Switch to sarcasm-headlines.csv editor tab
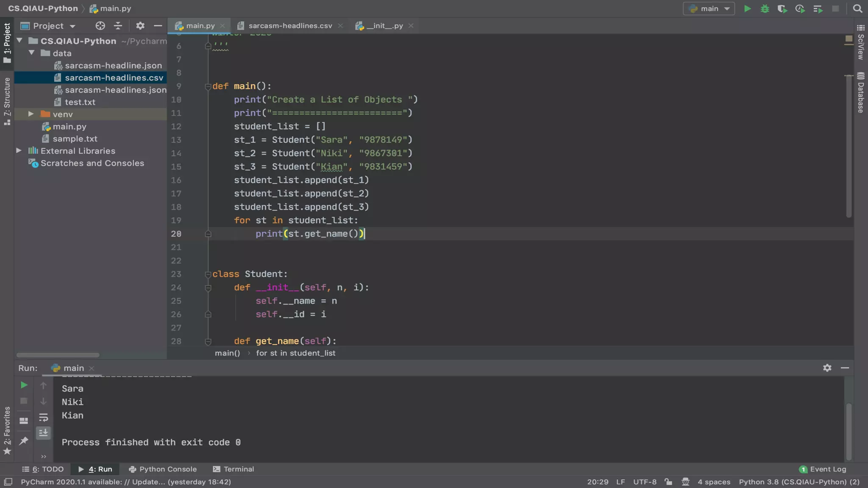Viewport: 868px width, 488px height. tap(290, 26)
